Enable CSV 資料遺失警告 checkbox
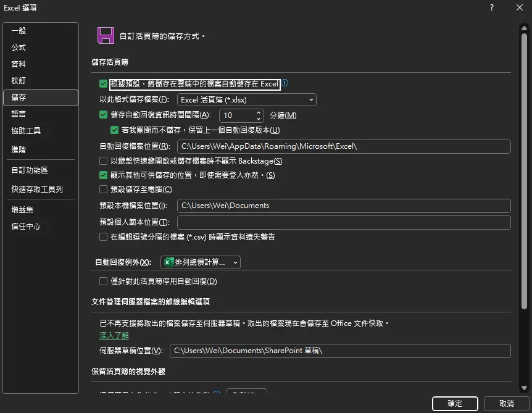Image resolution: width=532 pixels, height=413 pixels. pyautogui.click(x=104, y=237)
